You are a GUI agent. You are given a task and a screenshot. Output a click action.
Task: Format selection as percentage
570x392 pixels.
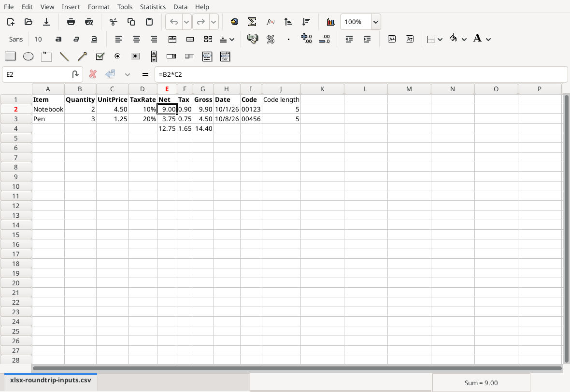tap(271, 39)
